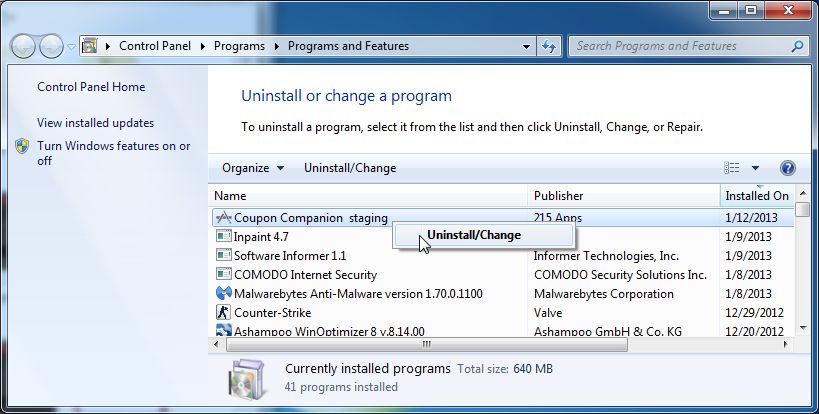Click the 12/29/2012 install date

point(754,313)
